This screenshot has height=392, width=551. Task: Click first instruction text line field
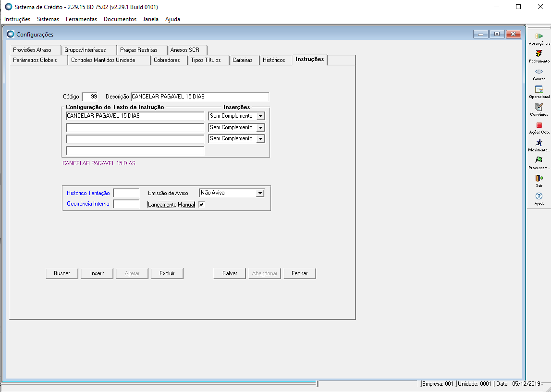135,116
